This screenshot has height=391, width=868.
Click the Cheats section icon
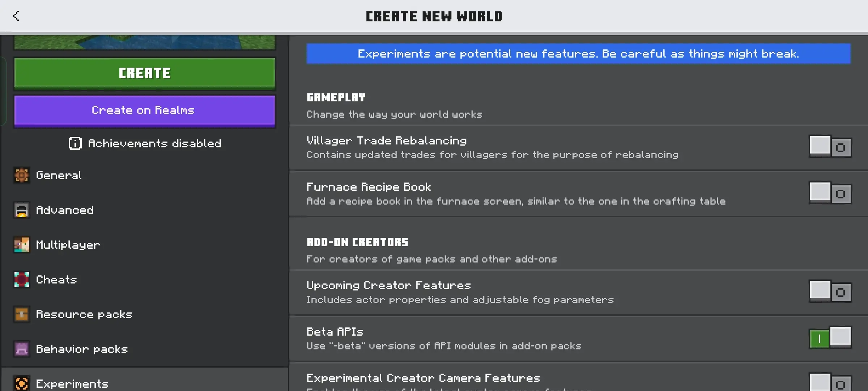[x=22, y=279]
